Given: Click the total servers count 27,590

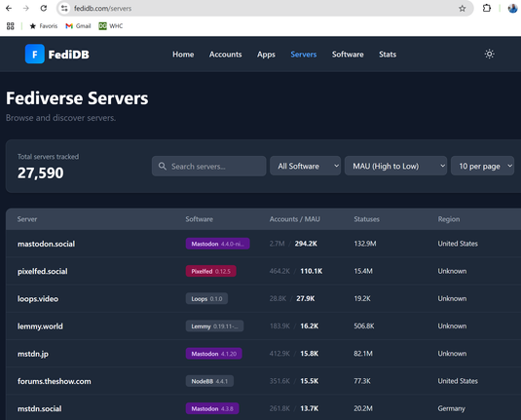Looking at the screenshot, I should coord(41,172).
